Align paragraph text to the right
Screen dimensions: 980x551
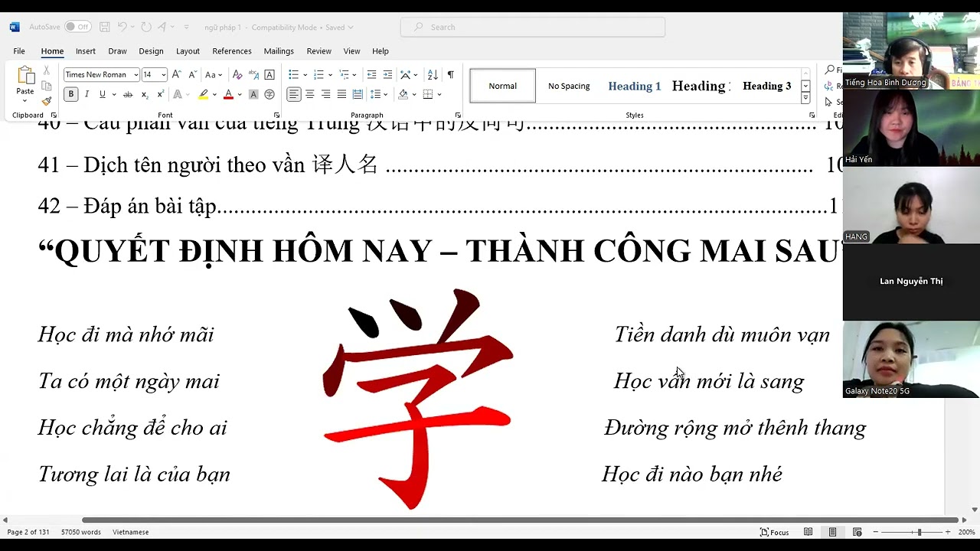click(325, 94)
